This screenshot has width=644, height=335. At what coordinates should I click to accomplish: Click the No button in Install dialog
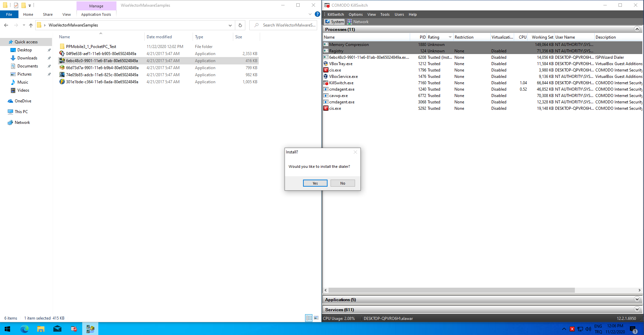(x=343, y=183)
